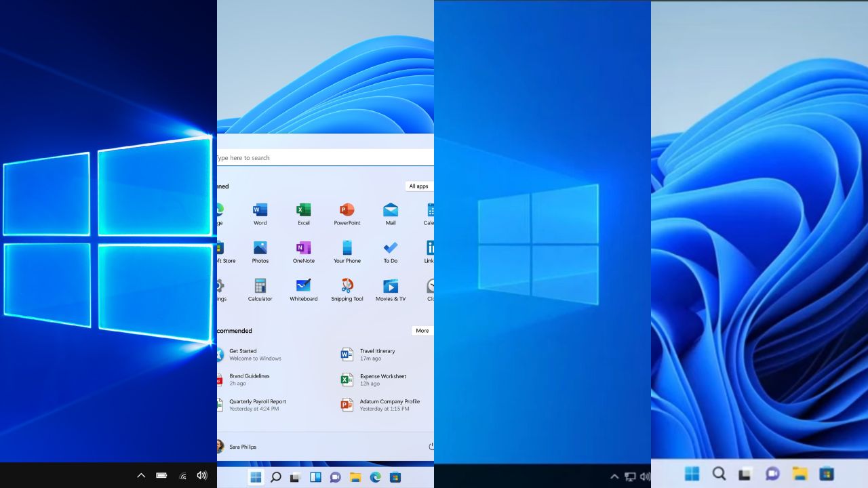Launch Excel from the pinned apps
The image size is (868, 488).
point(304,213)
